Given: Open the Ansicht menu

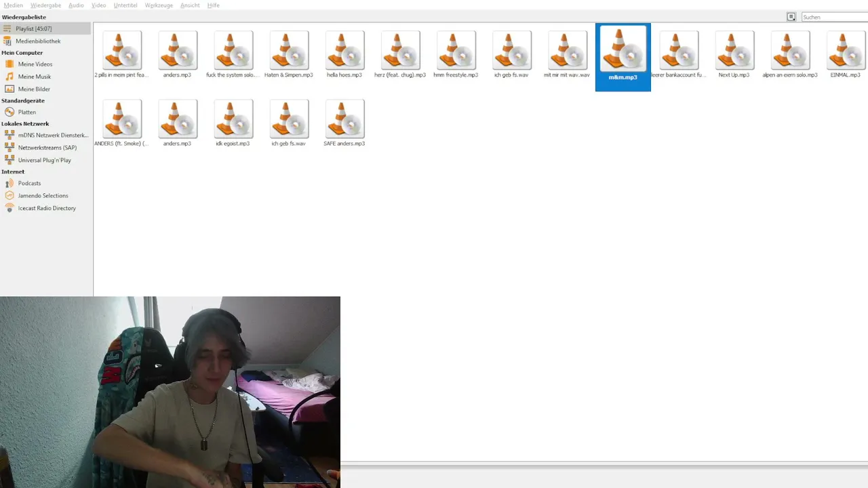Looking at the screenshot, I should pyautogui.click(x=190, y=5).
